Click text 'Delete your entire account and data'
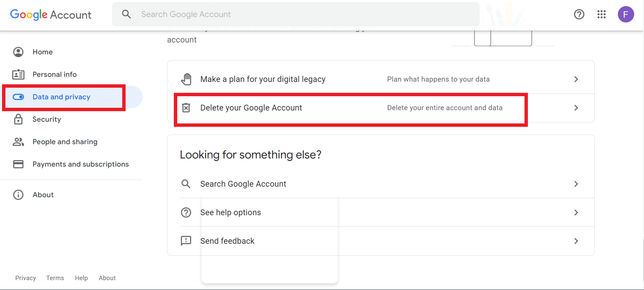Viewport: 644px width, 290px height. click(445, 108)
